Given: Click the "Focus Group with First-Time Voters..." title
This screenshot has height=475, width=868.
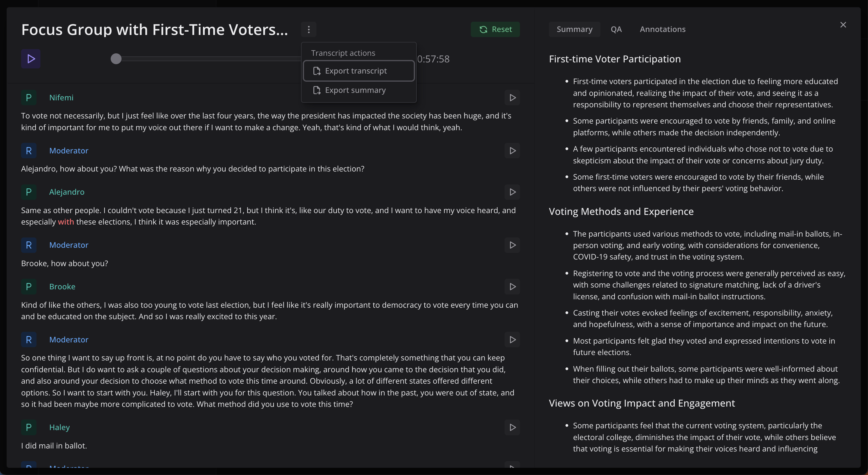Looking at the screenshot, I should (x=155, y=30).
